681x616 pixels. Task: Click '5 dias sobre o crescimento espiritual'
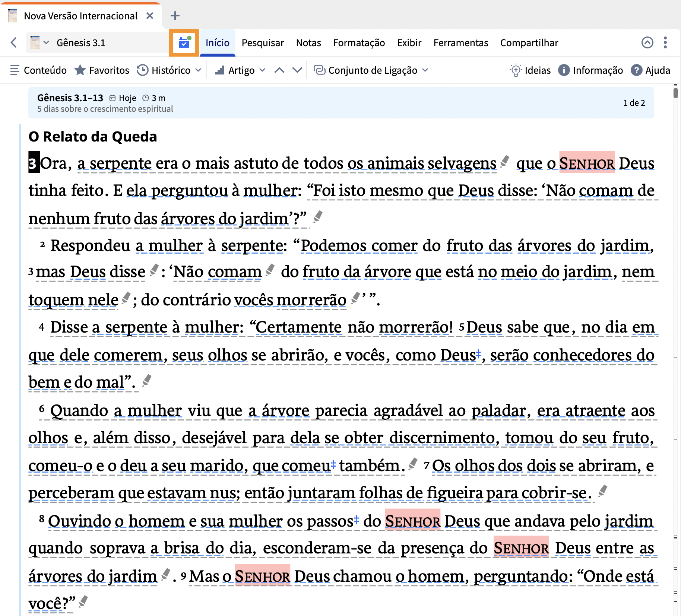(x=105, y=109)
